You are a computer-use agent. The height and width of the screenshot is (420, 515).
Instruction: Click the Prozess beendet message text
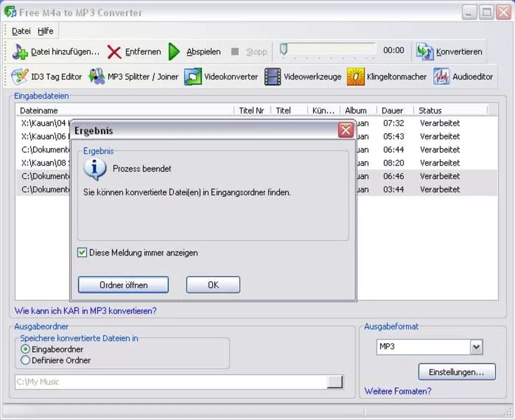142,169
